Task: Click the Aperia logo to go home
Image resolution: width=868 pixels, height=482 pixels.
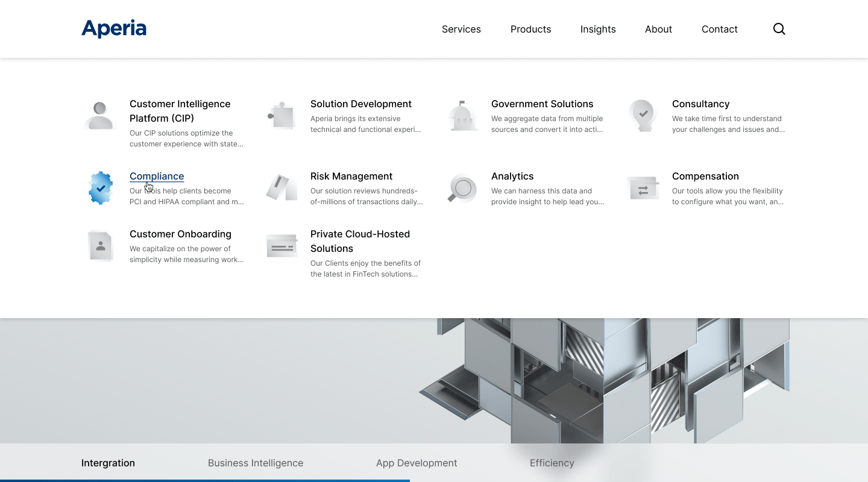Action: tap(114, 28)
